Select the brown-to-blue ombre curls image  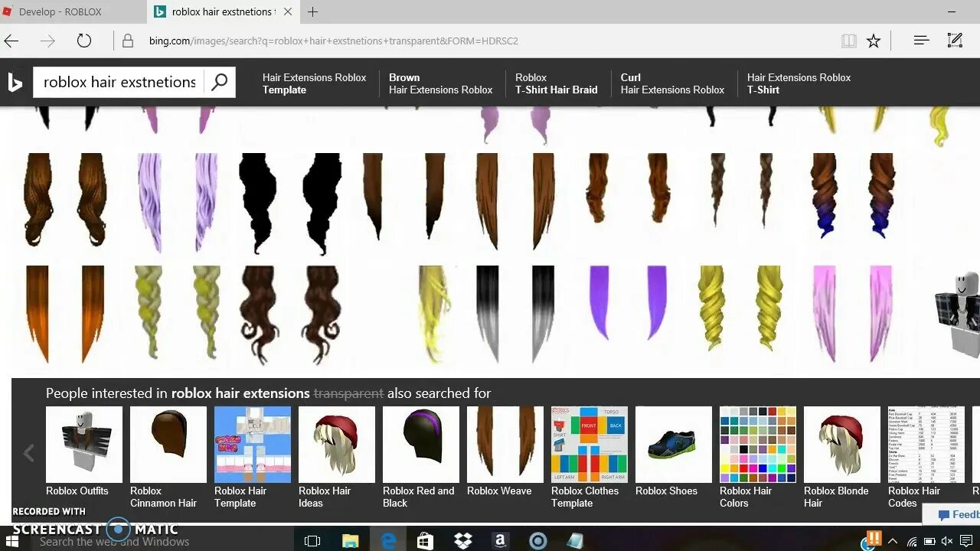853,196
